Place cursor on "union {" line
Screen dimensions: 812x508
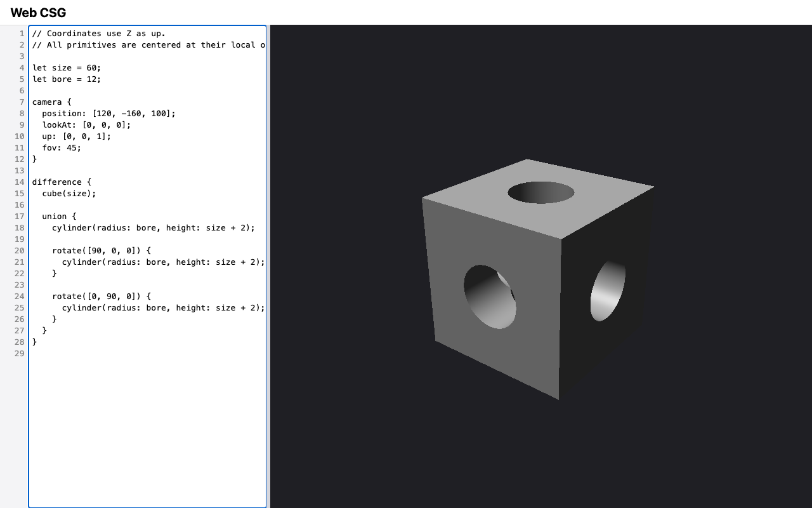[x=59, y=217]
